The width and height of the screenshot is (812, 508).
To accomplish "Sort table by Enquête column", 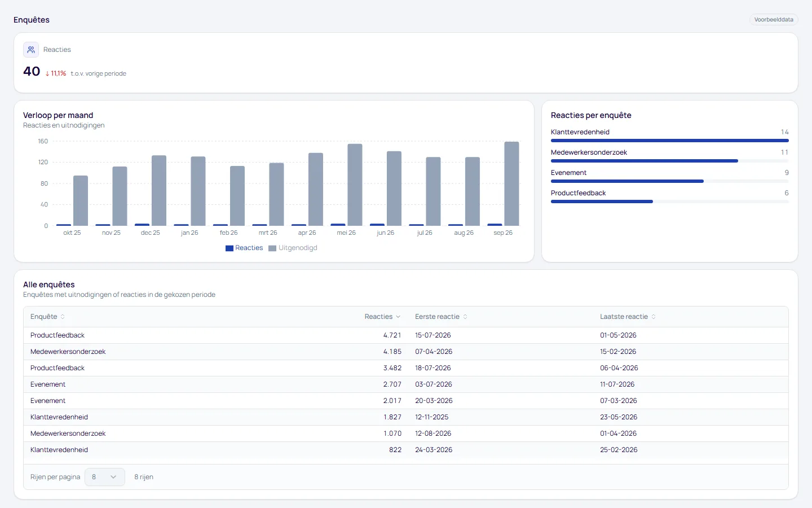I will pyautogui.click(x=47, y=317).
